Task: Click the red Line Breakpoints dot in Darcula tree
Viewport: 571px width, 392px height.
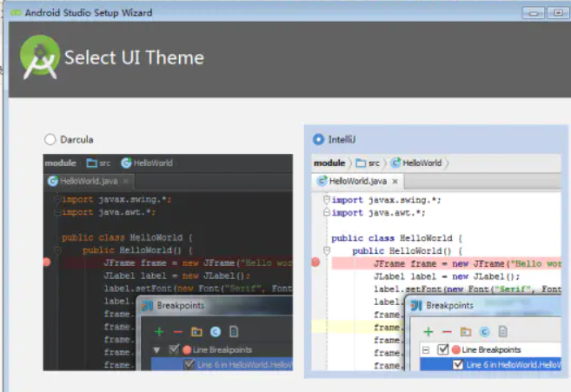Action: point(187,350)
